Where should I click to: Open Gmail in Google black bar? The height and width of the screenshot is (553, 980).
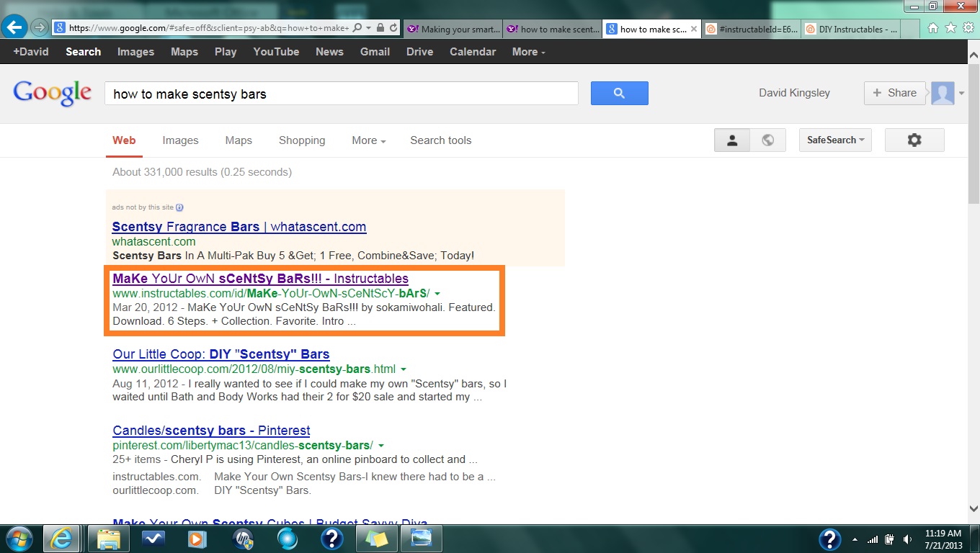coord(375,52)
